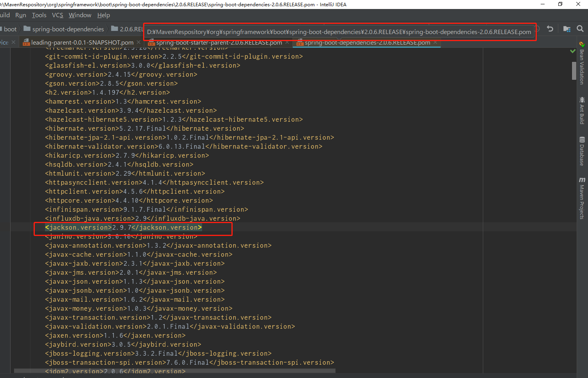This screenshot has width=588, height=378.
Task: Click the groovy.version 2.4.15 line
Action: (121, 74)
